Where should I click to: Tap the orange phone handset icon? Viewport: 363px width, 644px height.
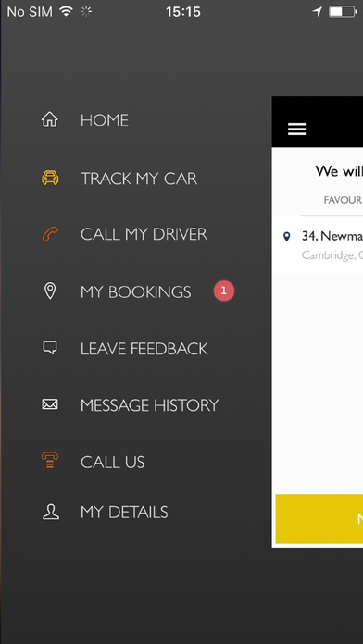50,234
